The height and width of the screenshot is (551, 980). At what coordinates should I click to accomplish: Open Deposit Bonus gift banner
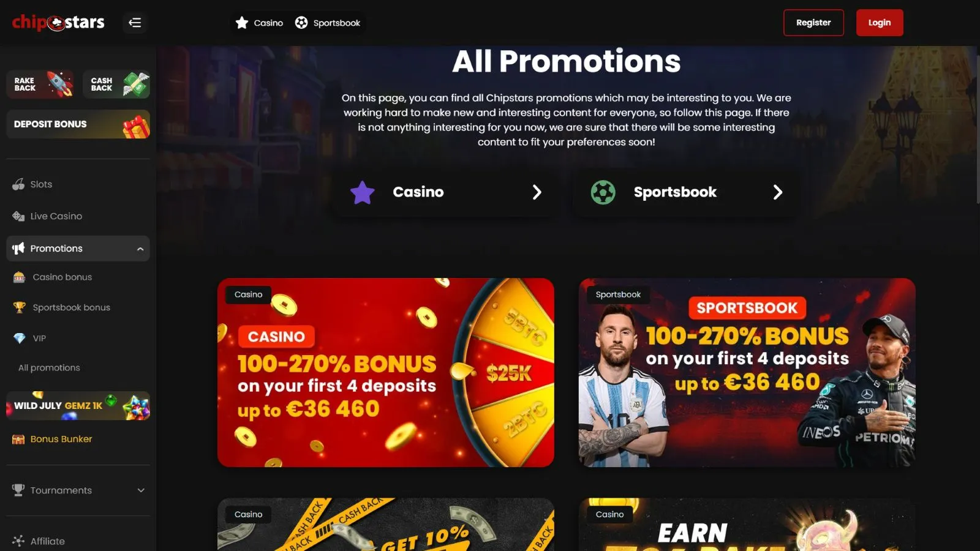point(78,124)
